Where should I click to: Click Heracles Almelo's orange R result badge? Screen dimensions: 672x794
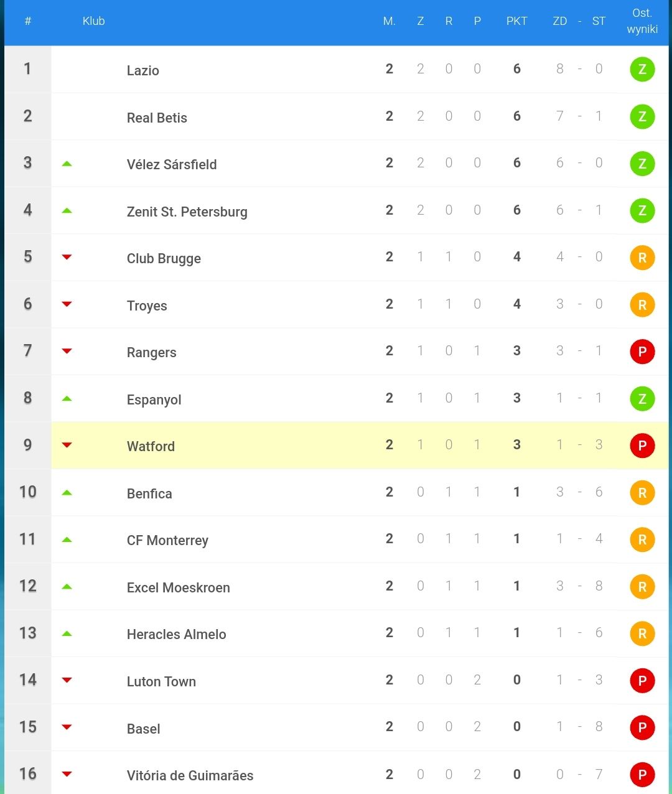[642, 633]
